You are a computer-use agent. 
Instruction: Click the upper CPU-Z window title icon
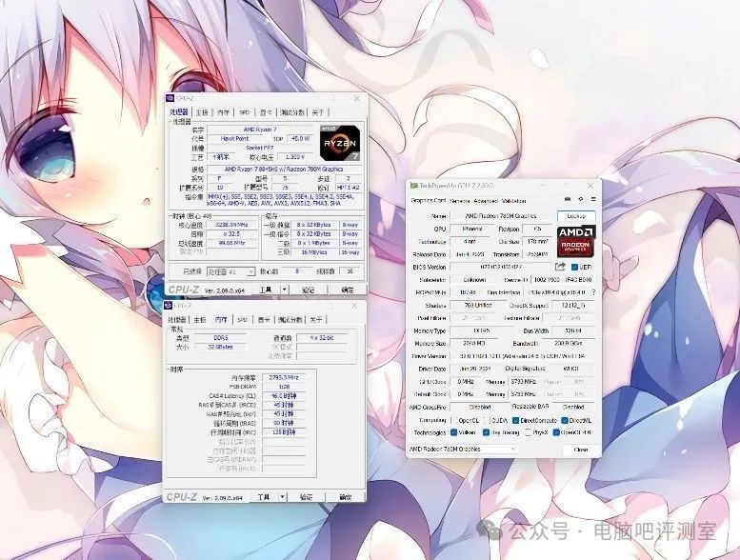170,98
